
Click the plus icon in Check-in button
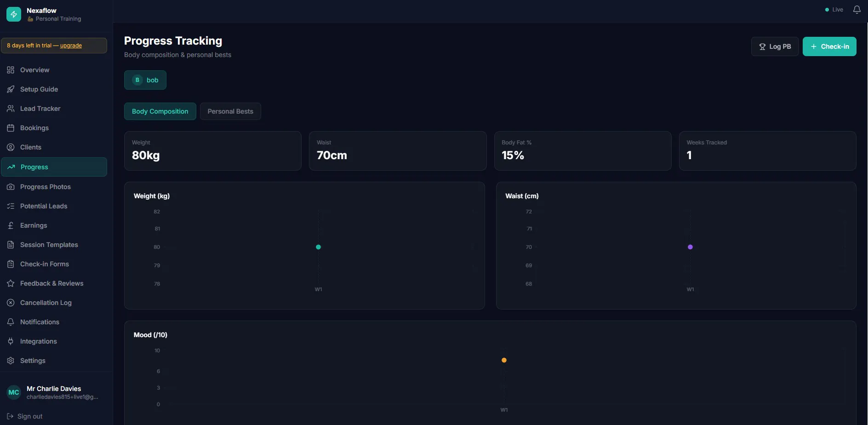coord(814,46)
